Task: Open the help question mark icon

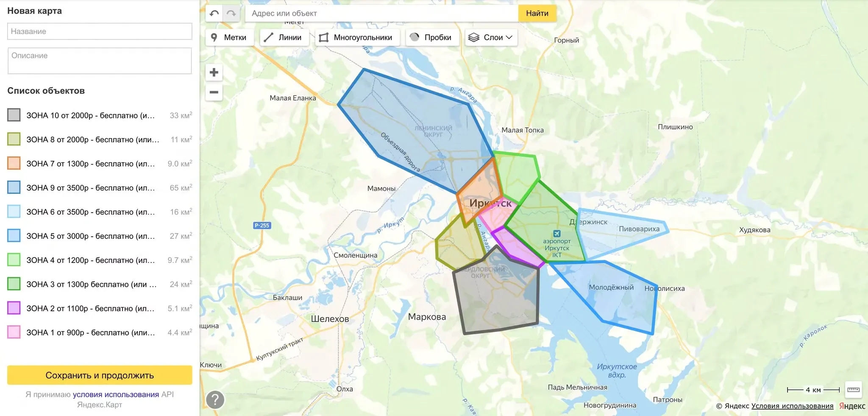Action: coord(215,399)
